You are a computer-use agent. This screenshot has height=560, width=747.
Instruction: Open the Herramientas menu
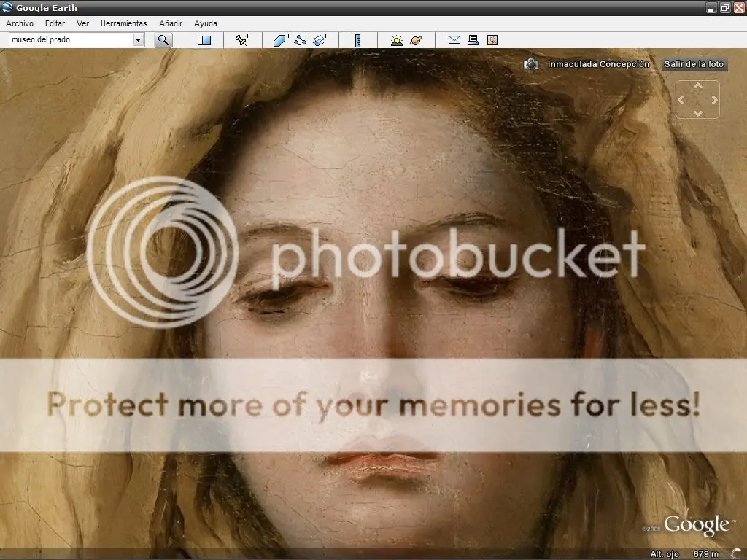point(124,23)
